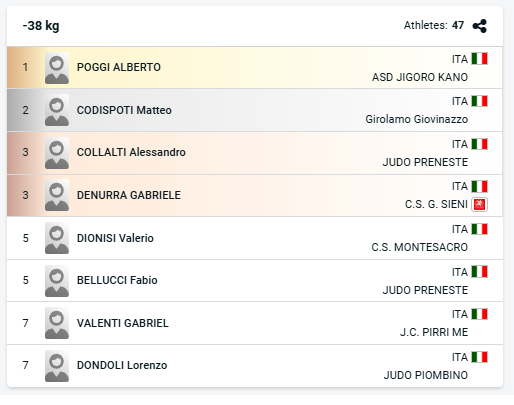514x405 pixels.
Task: Select COLLALTI Alessandro's avatar icon
Action: [x=57, y=153]
